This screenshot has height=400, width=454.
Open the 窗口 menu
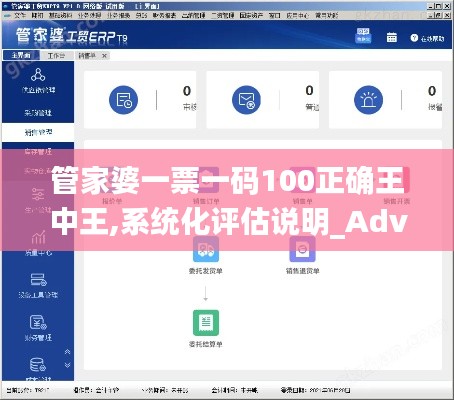click(274, 15)
